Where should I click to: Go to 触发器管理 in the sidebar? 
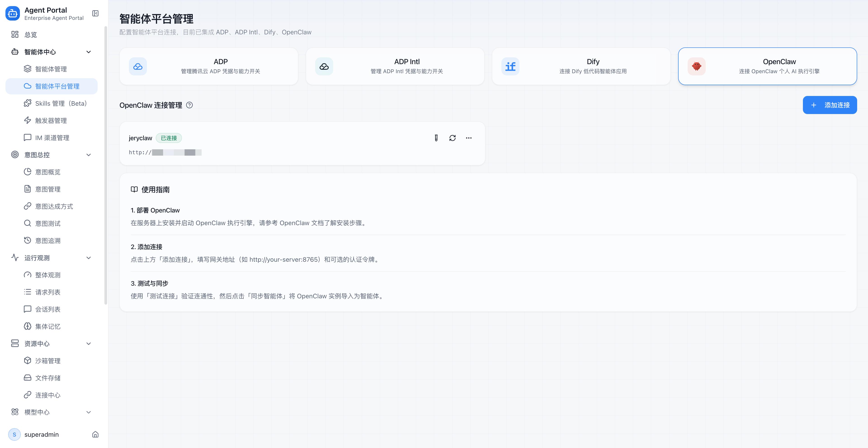pyautogui.click(x=51, y=121)
